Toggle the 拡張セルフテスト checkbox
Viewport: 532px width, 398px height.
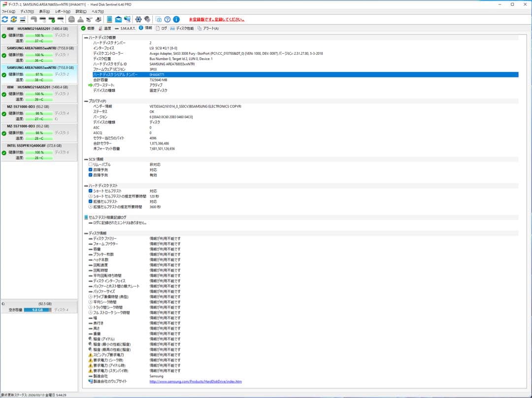click(x=90, y=201)
